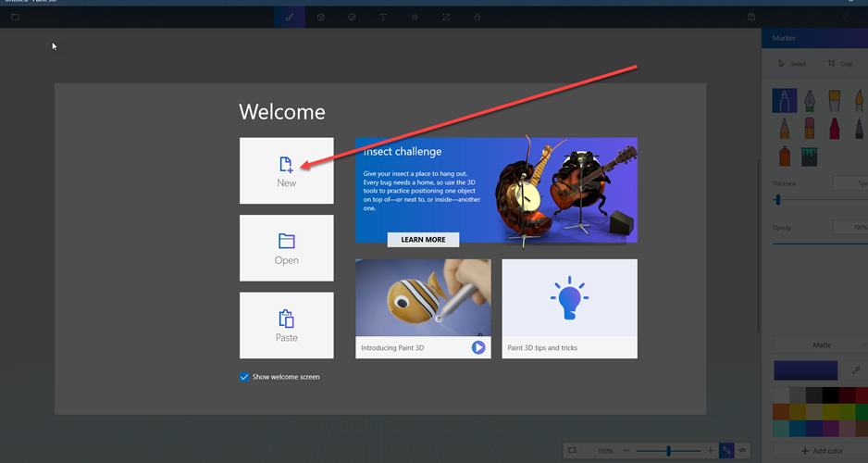Open the Menu folder icon at top left
This screenshot has width=868, height=463.
click(x=16, y=18)
